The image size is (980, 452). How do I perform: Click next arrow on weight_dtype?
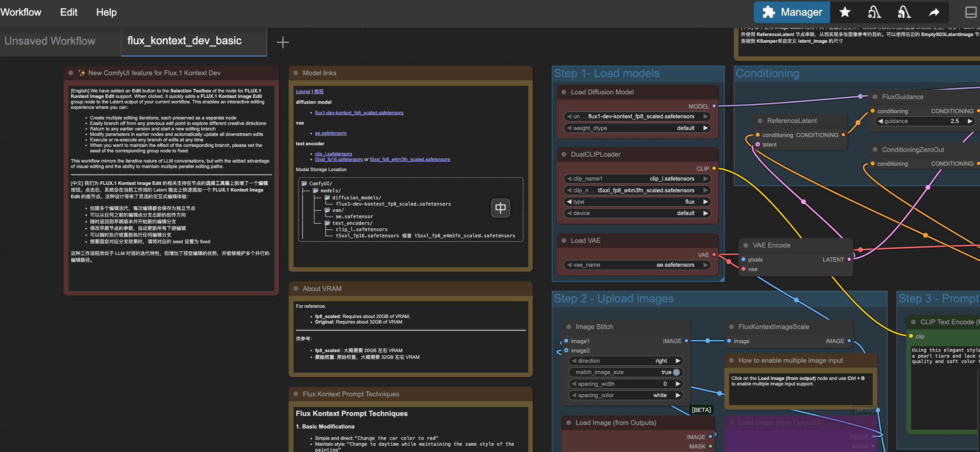[x=705, y=128]
